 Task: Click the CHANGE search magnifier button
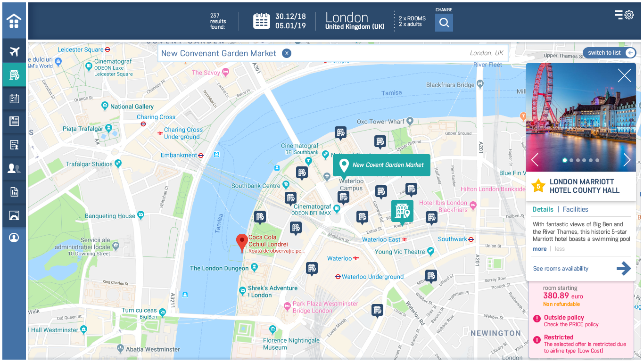click(x=444, y=23)
